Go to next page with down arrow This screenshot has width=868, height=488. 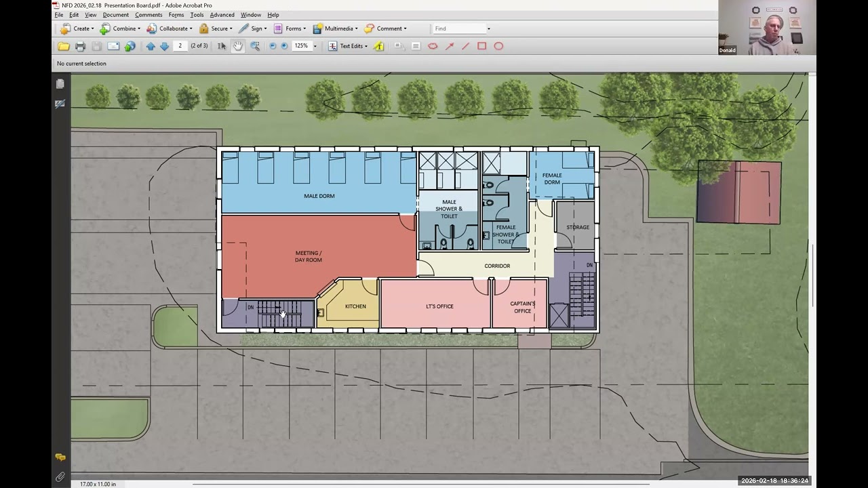164,46
